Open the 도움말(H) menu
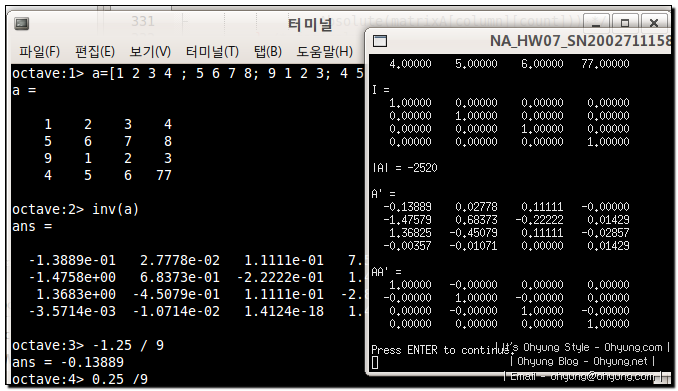 coord(324,52)
